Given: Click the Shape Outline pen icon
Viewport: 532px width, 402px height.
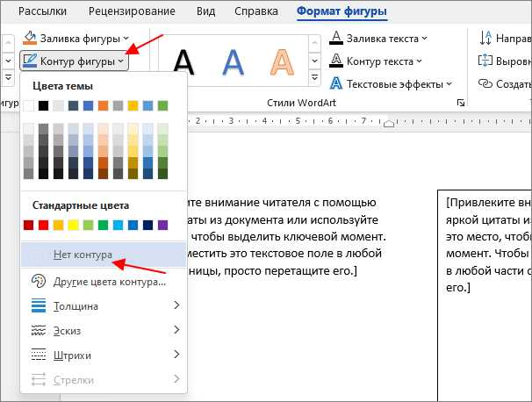Looking at the screenshot, I should point(30,61).
